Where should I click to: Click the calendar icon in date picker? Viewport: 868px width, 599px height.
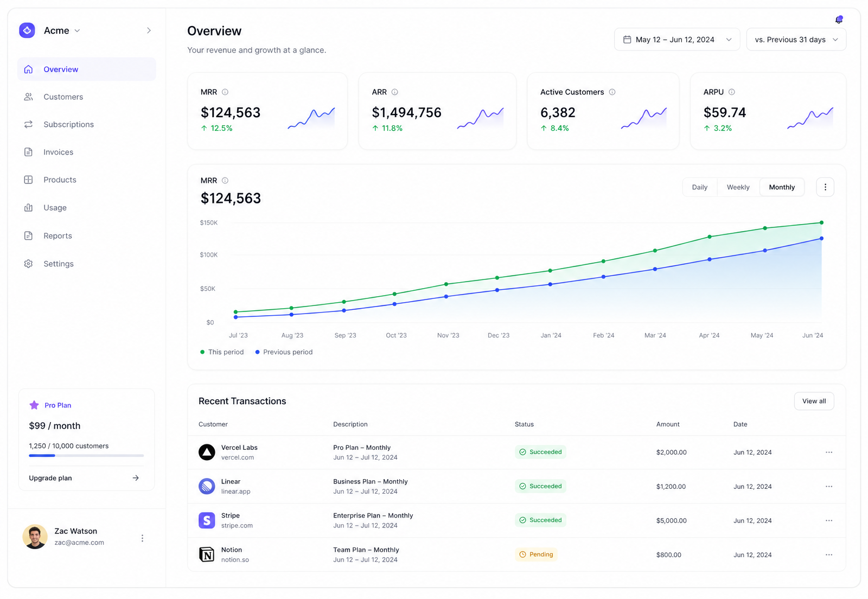tap(627, 40)
